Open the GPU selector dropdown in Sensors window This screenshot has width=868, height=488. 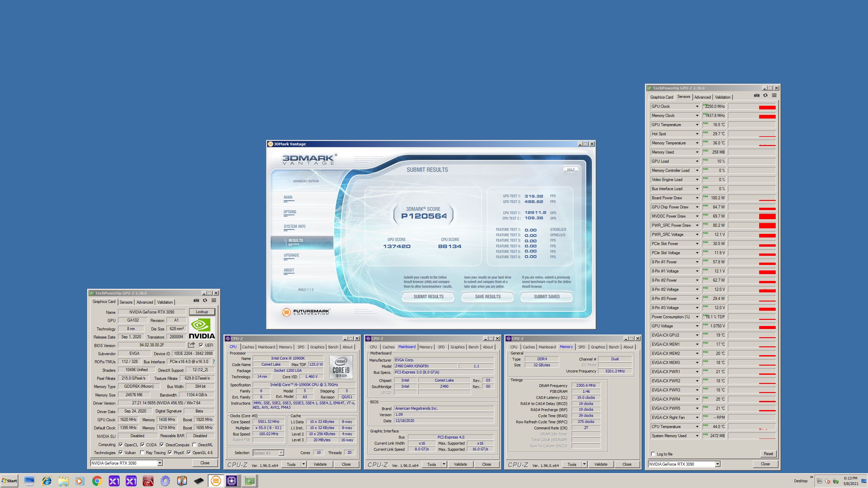[717, 464]
